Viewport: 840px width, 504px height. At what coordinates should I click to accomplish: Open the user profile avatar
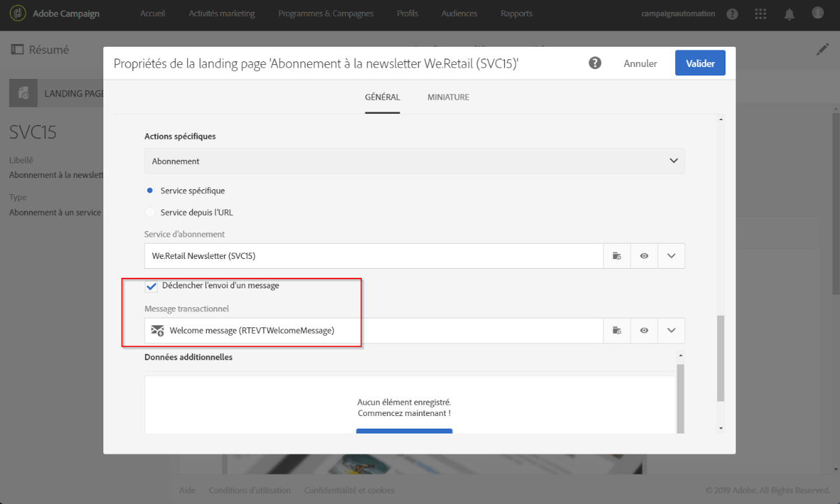pos(818,13)
